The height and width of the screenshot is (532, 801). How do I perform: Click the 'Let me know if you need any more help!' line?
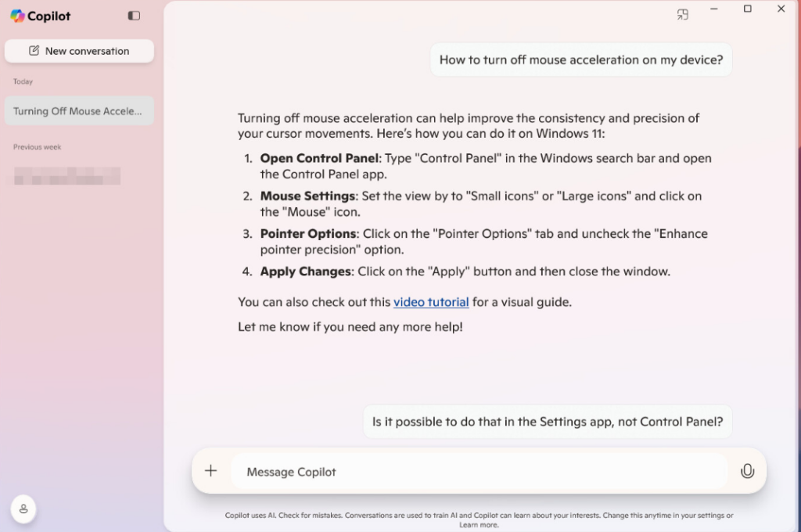350,327
